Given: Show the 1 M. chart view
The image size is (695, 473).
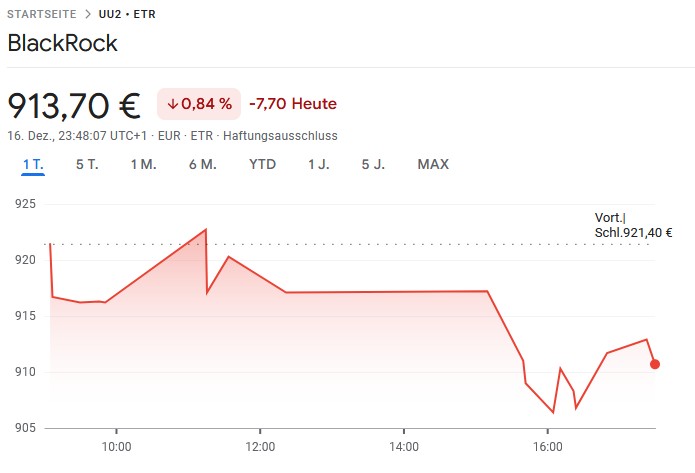Looking at the screenshot, I should [143, 164].
